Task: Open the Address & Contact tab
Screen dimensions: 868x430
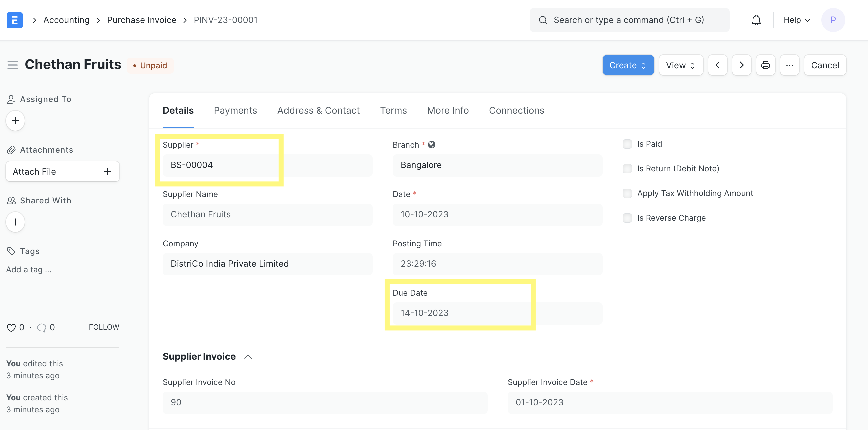Action: 318,110
